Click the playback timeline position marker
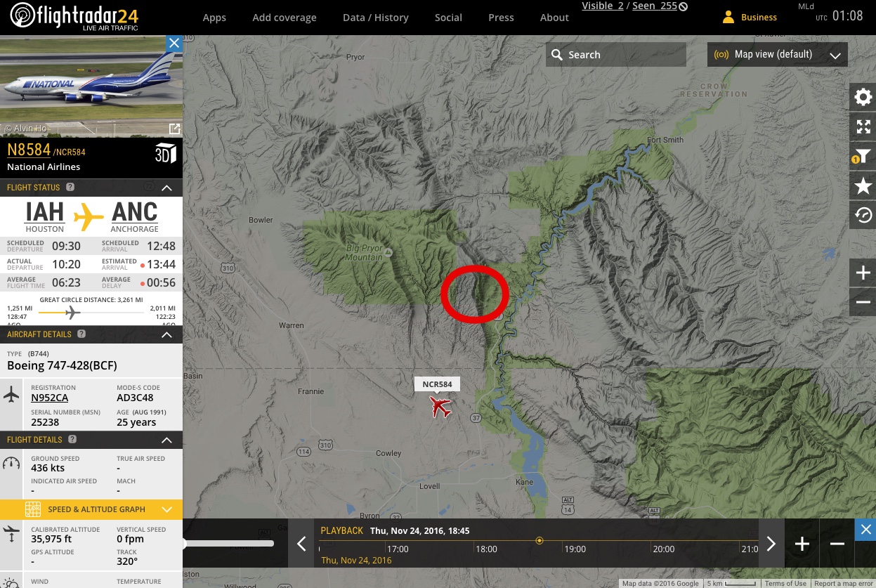 [540, 540]
